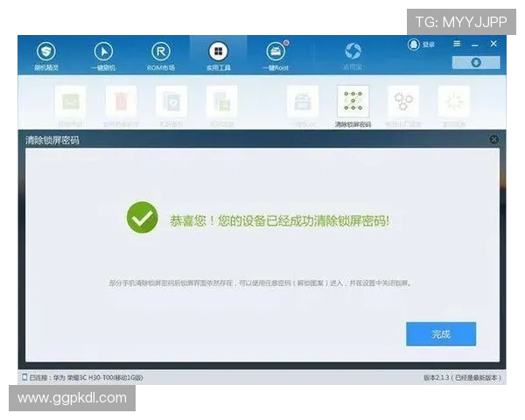Click the 恭喜您 success message text
This screenshot has height=420, width=525.
280,221
